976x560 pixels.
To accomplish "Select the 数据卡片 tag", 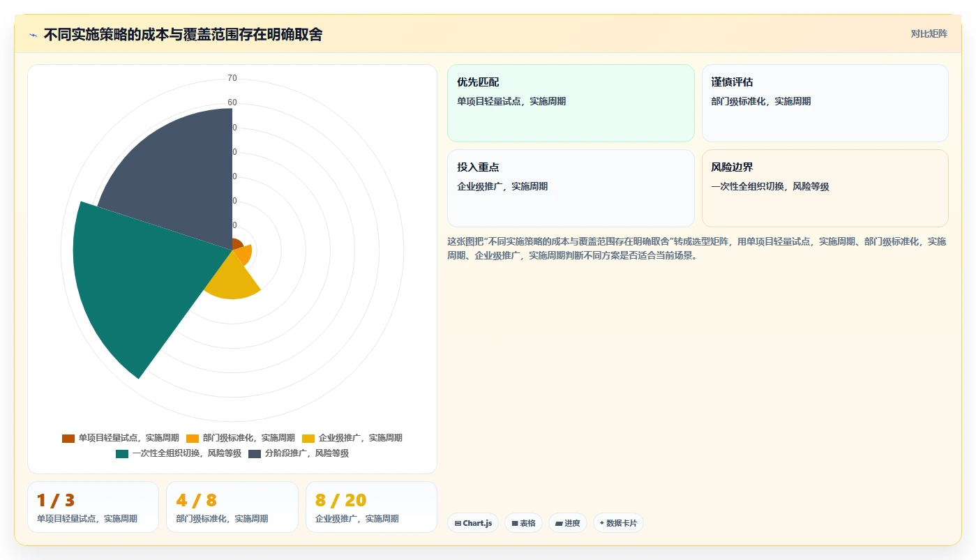I will 618,523.
